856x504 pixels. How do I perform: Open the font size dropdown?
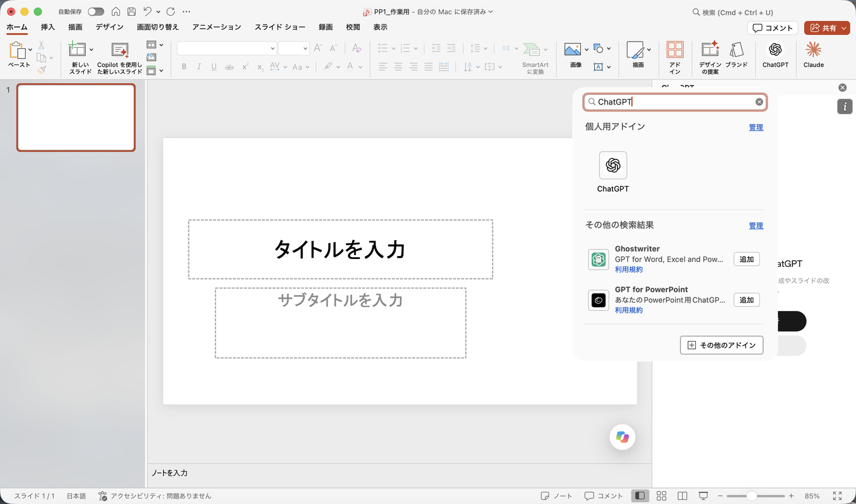(x=305, y=48)
